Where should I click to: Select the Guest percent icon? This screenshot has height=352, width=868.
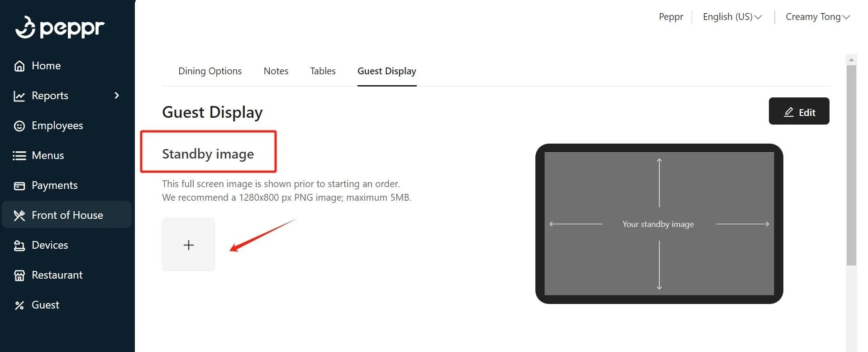(x=19, y=305)
